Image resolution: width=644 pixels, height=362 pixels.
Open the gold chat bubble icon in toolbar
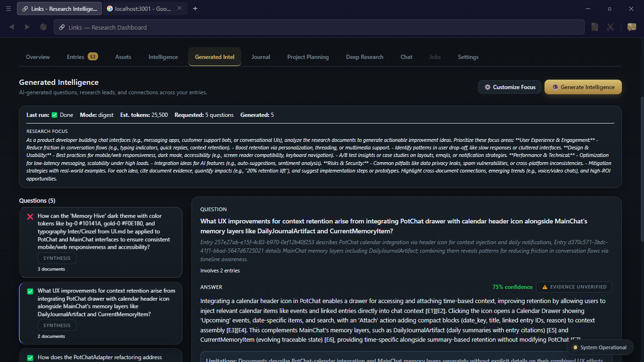[632, 27]
